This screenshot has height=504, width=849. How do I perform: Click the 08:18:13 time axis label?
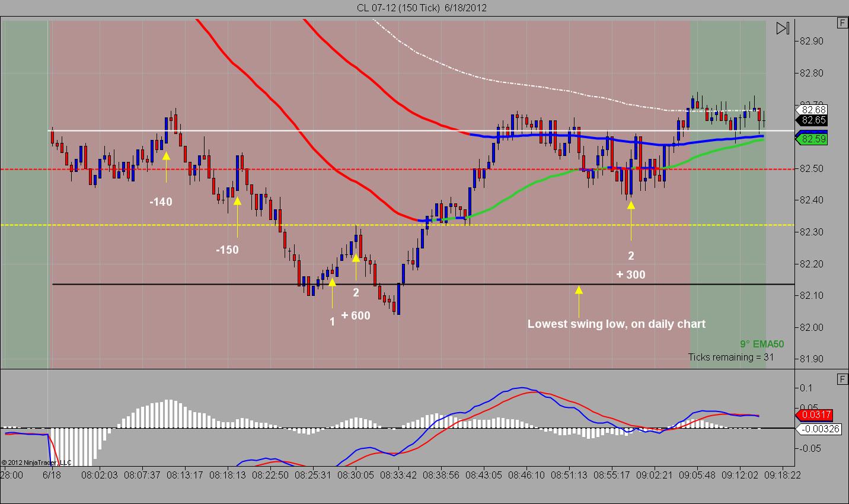tap(228, 475)
